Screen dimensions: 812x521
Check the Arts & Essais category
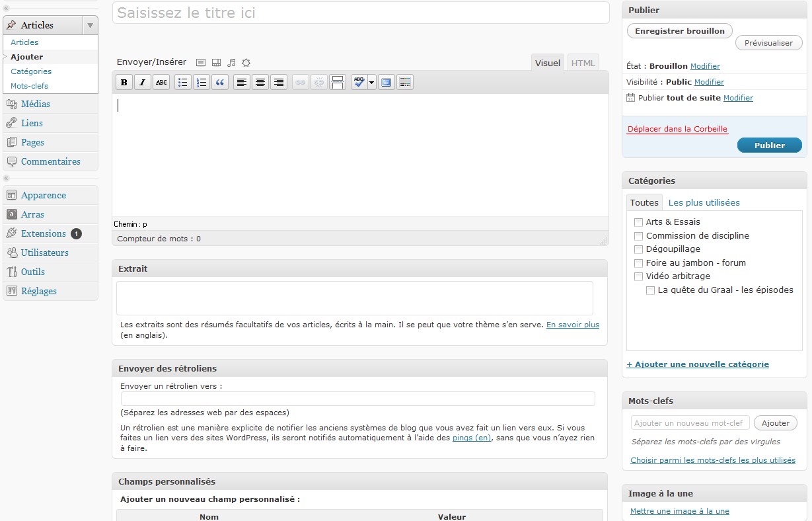(638, 222)
